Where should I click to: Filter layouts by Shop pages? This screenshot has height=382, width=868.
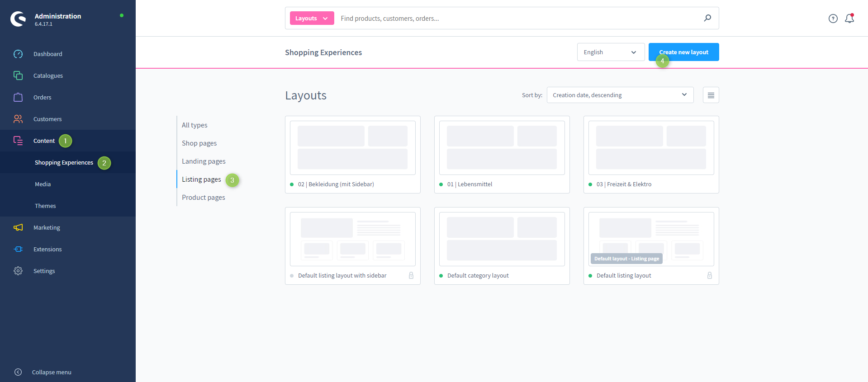pyautogui.click(x=199, y=143)
